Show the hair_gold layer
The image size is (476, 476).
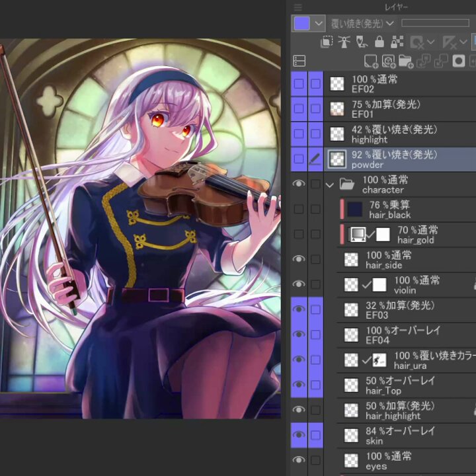(299, 234)
